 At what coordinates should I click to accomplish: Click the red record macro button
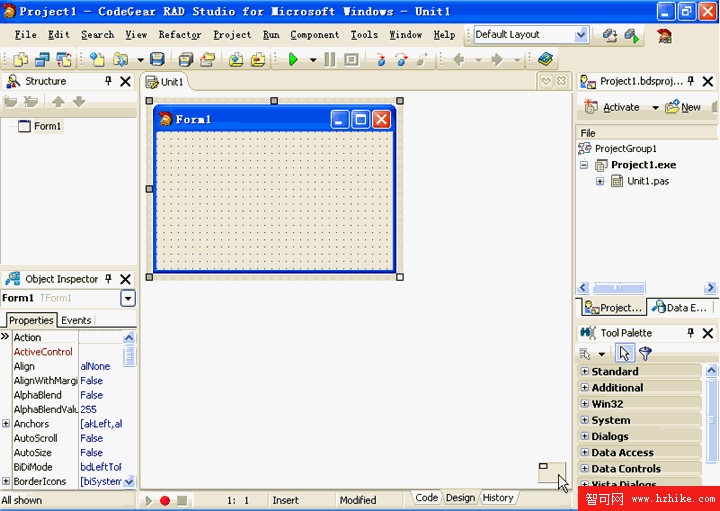click(165, 500)
